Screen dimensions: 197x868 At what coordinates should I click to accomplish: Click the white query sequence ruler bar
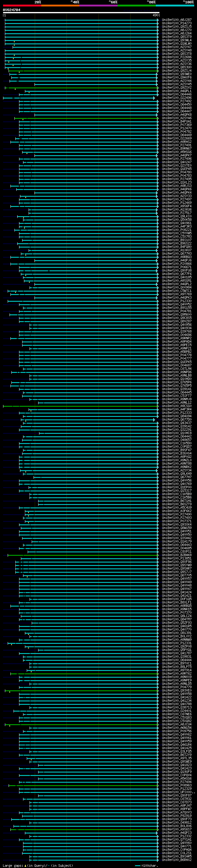click(x=81, y=12)
